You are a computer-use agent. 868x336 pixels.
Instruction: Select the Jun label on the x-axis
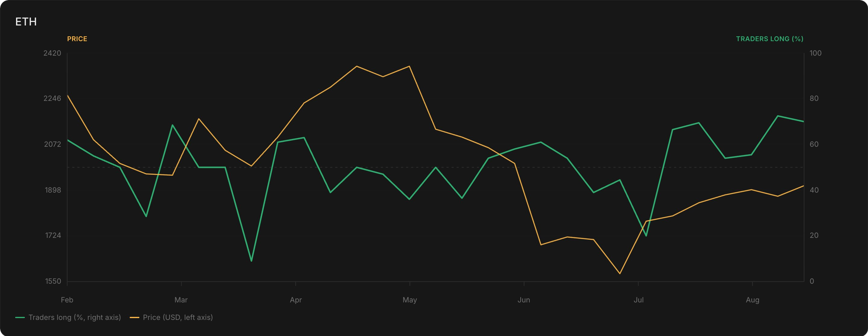(524, 300)
